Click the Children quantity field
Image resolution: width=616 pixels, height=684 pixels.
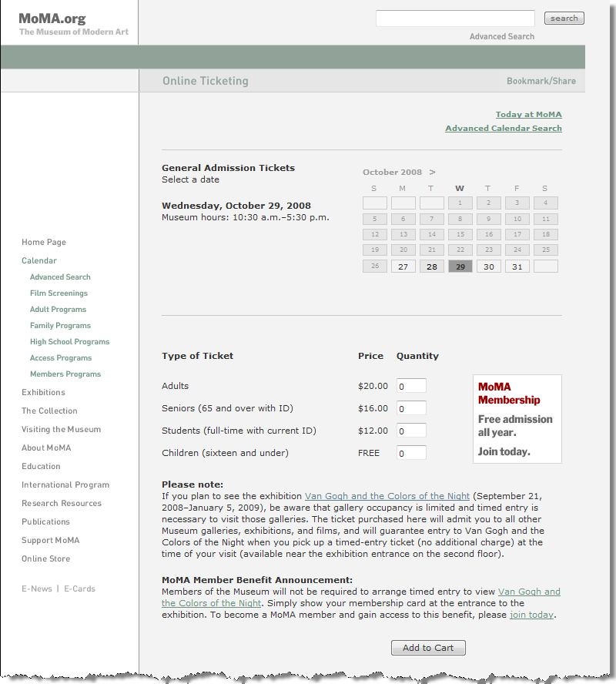click(x=411, y=453)
